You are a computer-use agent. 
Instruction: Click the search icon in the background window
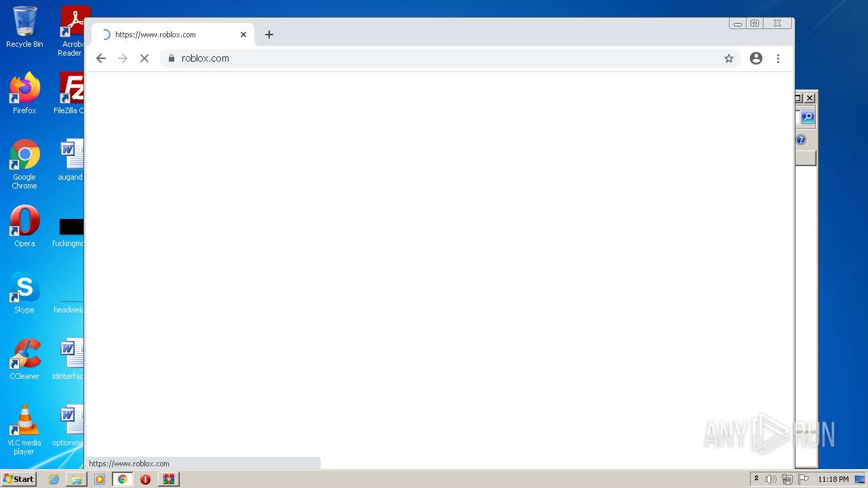[808, 117]
